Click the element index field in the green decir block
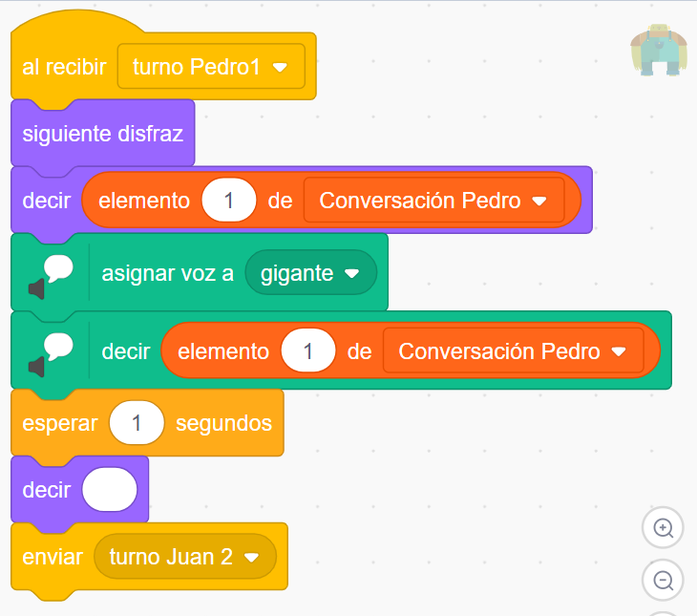This screenshot has width=697, height=616. (x=308, y=350)
